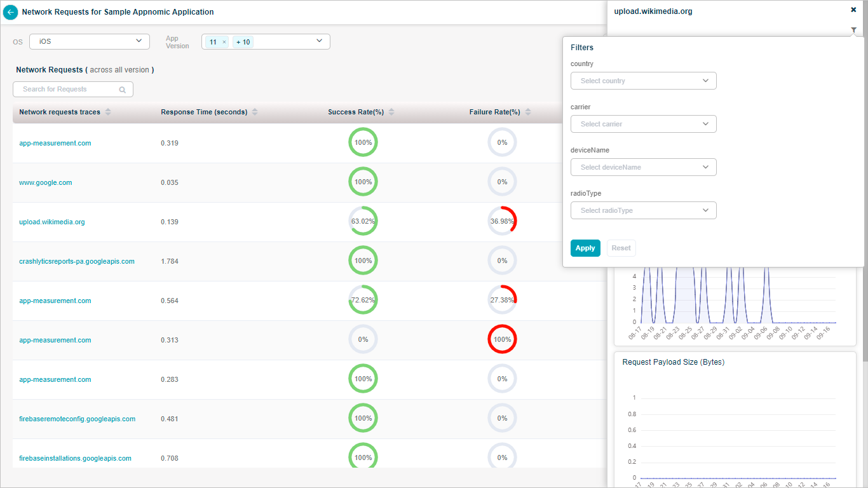Click the 63.02% success rate gauge
The height and width of the screenshot is (488, 868).
pos(363,221)
